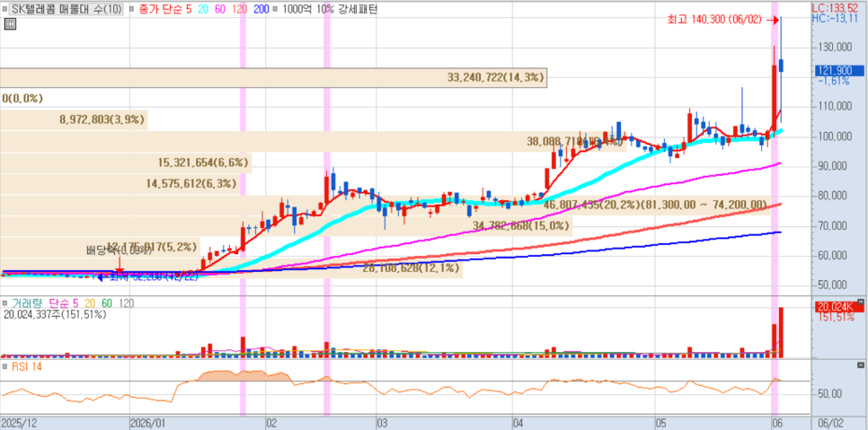Toggle the square marker before 1000억 강세패턴
The image size is (868, 430).
coord(275,9)
